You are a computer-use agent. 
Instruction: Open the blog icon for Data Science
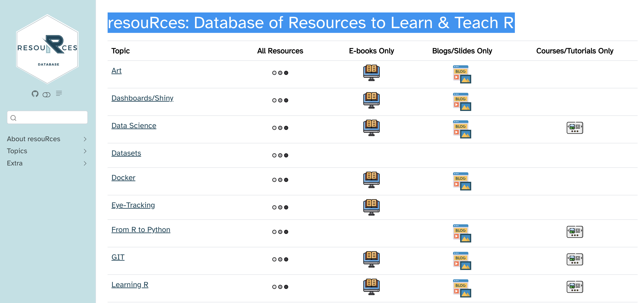point(462,129)
